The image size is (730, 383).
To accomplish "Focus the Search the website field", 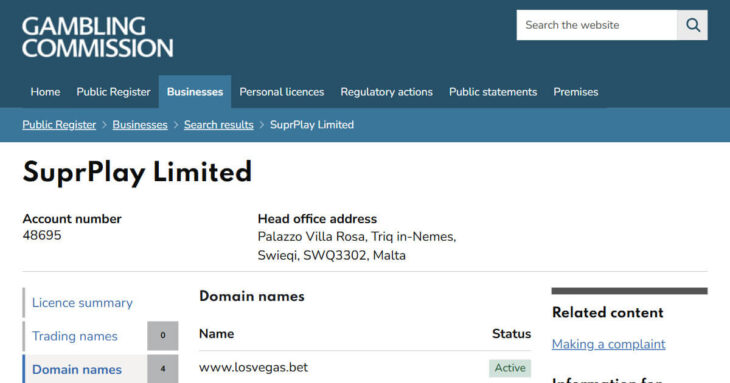I will (x=596, y=25).
